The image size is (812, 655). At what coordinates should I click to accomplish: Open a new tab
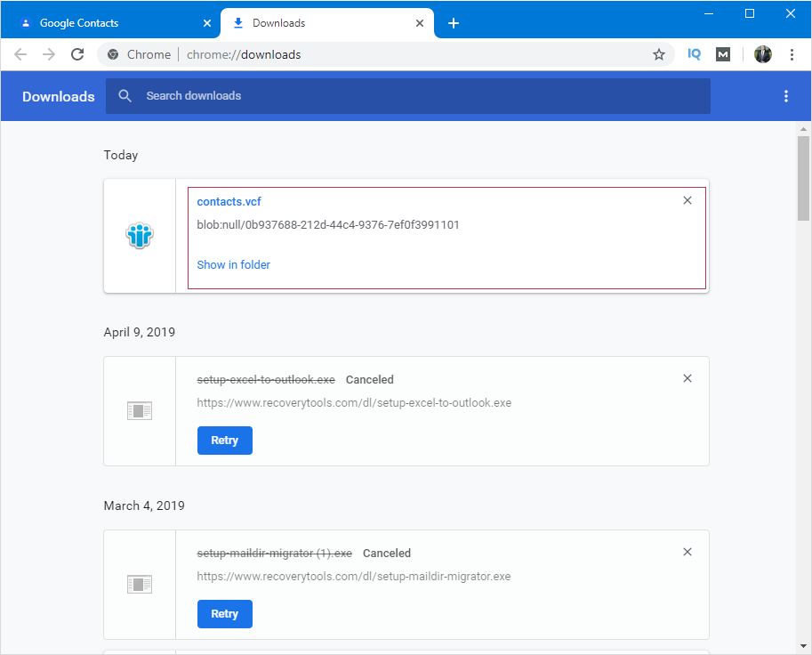point(453,23)
